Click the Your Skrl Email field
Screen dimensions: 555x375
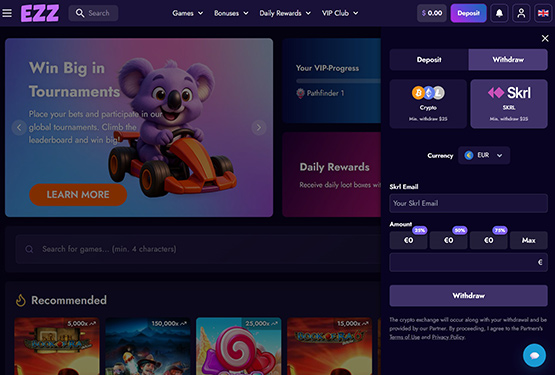468,203
